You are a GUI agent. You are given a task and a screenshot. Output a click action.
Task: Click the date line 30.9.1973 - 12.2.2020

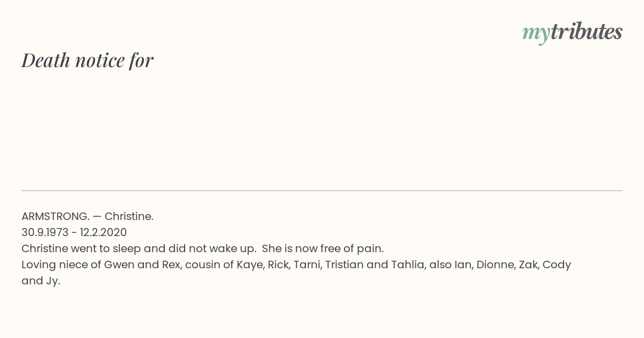pos(74,232)
